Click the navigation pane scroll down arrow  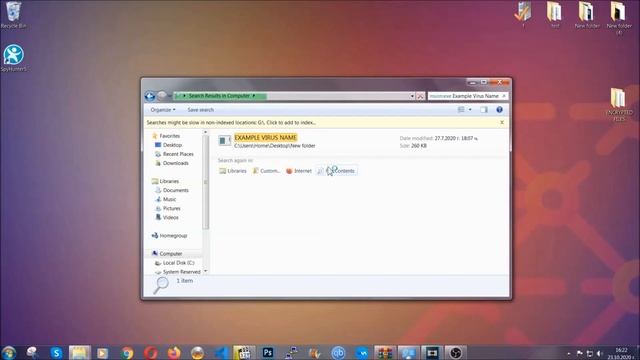[205, 271]
